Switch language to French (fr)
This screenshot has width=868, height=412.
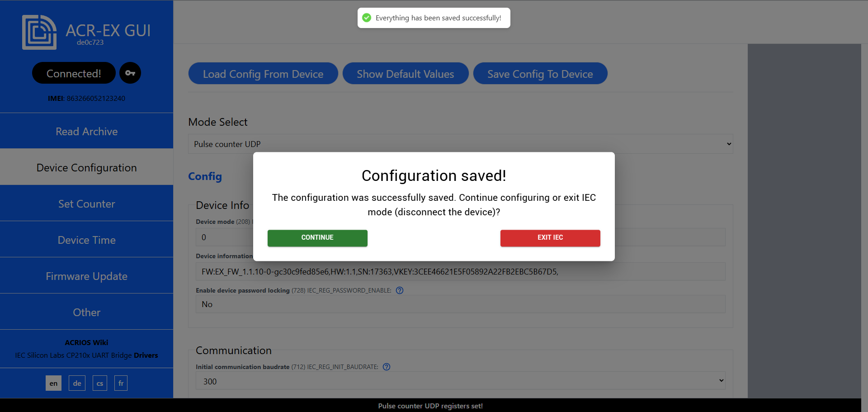click(x=121, y=383)
